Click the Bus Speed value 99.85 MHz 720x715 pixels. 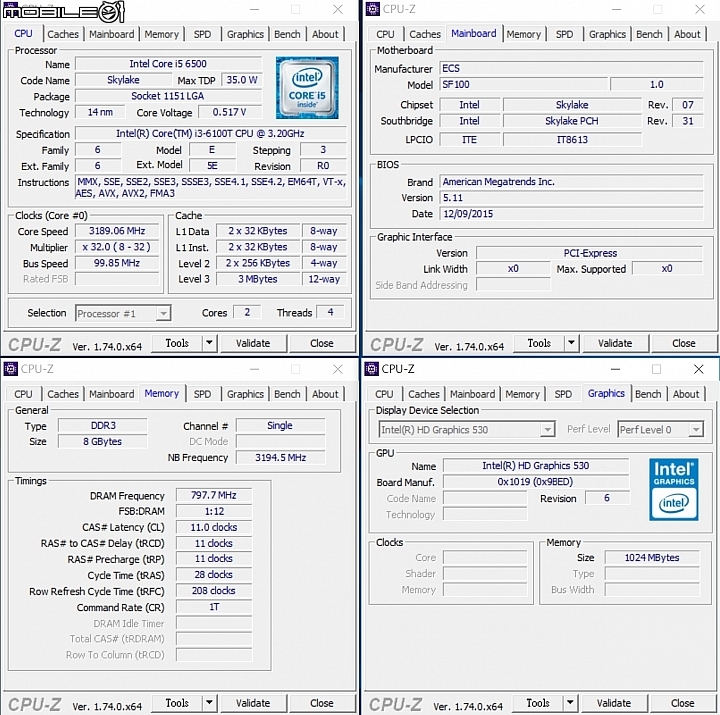117,263
